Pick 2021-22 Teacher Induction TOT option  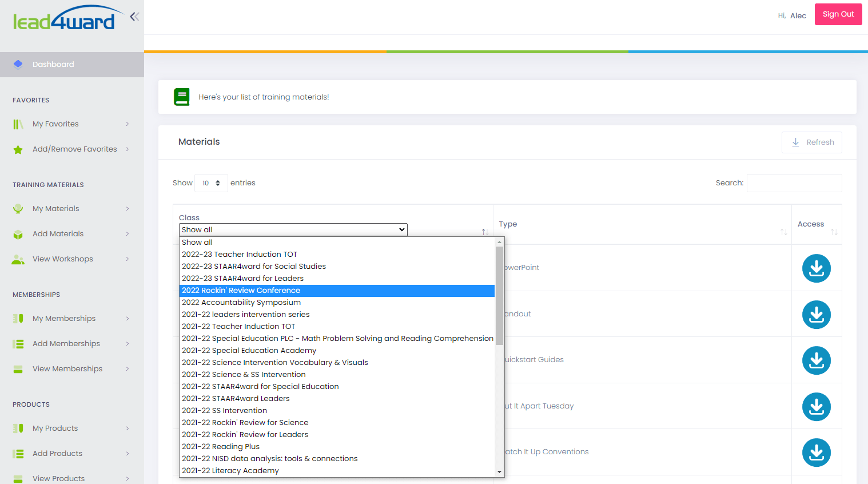337,327
